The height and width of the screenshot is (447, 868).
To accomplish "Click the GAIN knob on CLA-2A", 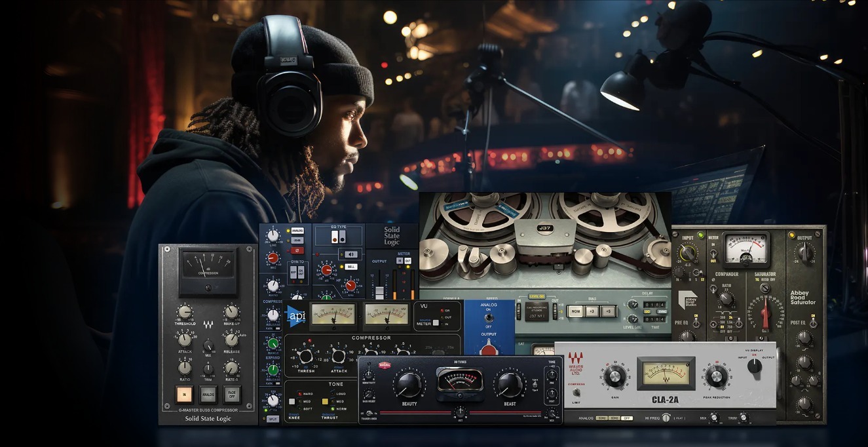I will 614,376.
